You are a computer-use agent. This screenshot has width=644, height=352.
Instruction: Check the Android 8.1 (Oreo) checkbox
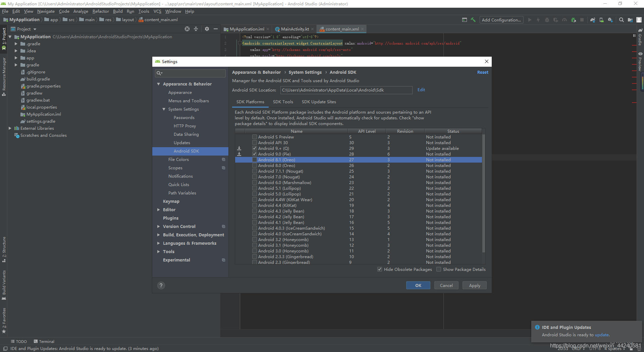(255, 160)
